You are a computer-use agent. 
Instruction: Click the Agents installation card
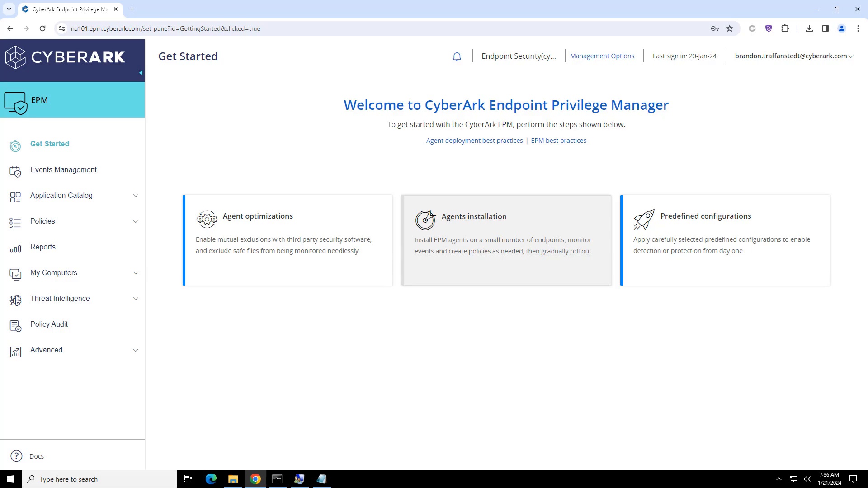tap(506, 240)
